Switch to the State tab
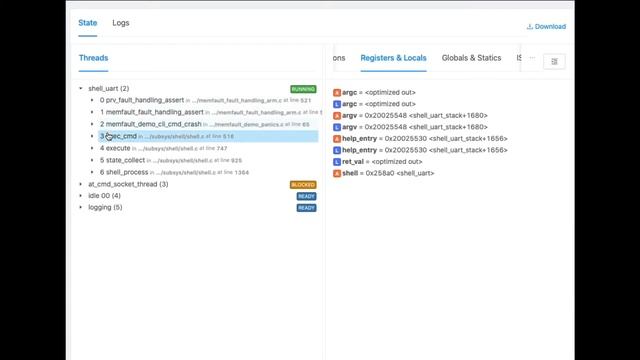Image resolution: width=640 pixels, height=360 pixels. (87, 23)
